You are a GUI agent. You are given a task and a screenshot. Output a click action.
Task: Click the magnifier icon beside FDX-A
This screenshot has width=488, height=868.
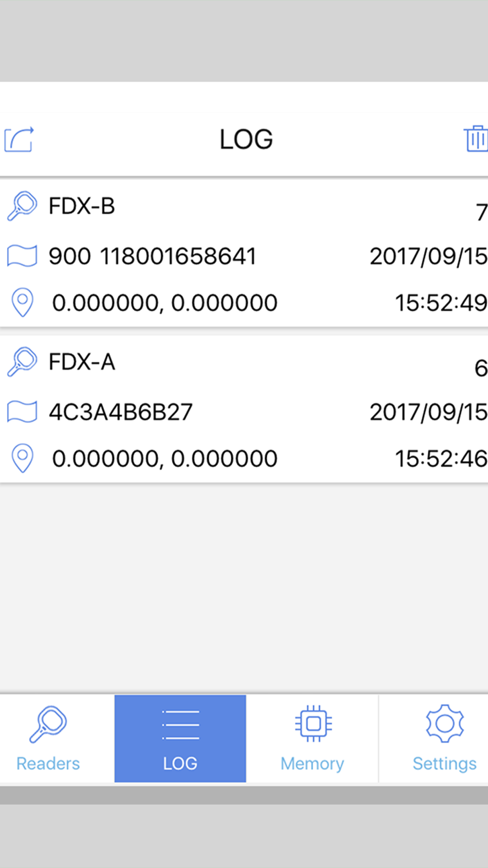point(22,362)
